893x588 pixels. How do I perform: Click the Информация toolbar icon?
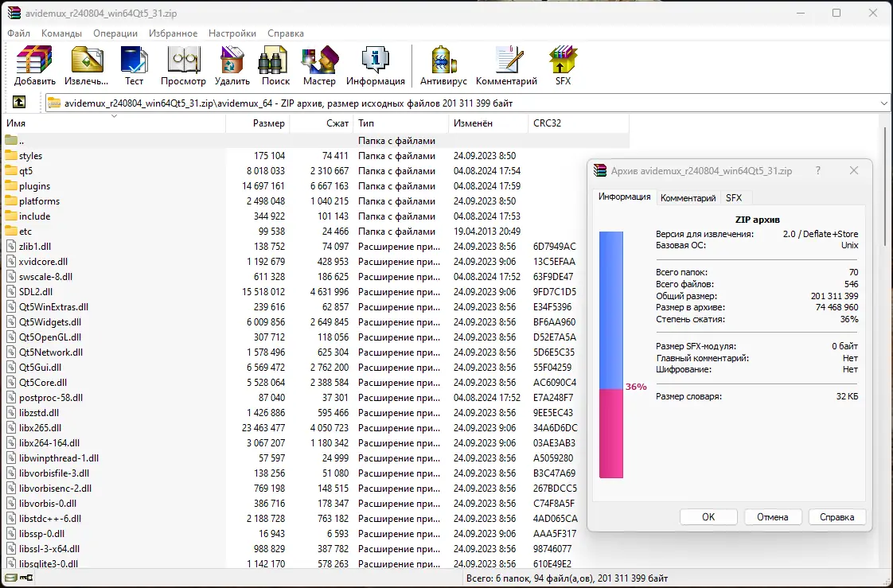tap(376, 60)
